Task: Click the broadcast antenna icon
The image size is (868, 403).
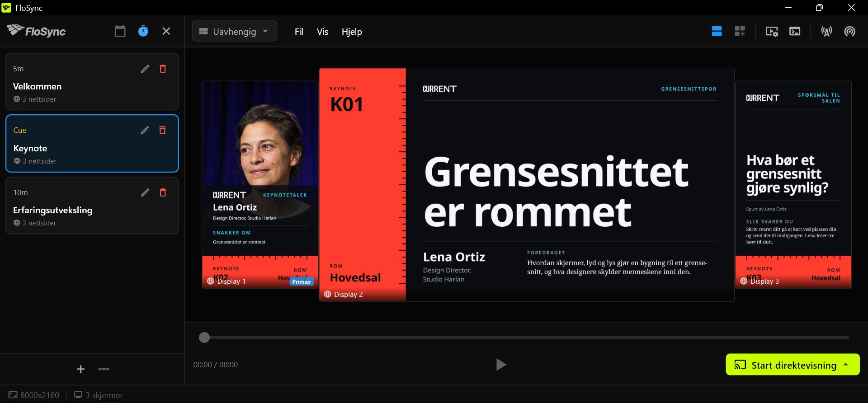Action: pos(826,31)
